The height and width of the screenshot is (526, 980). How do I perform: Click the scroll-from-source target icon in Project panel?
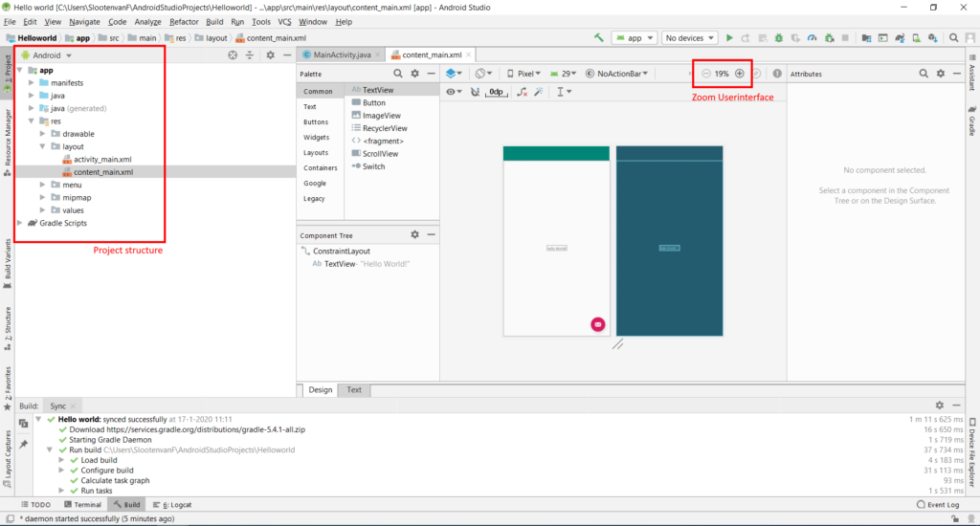pos(233,55)
